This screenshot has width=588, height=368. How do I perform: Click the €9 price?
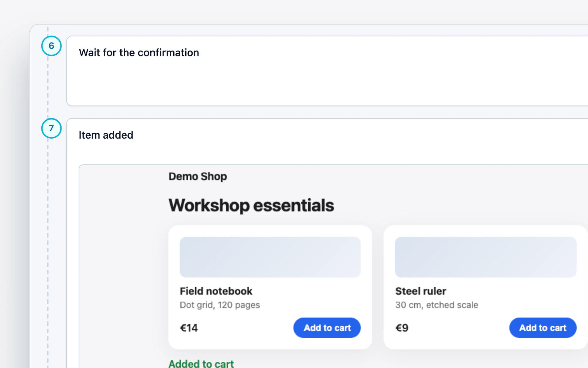(402, 328)
